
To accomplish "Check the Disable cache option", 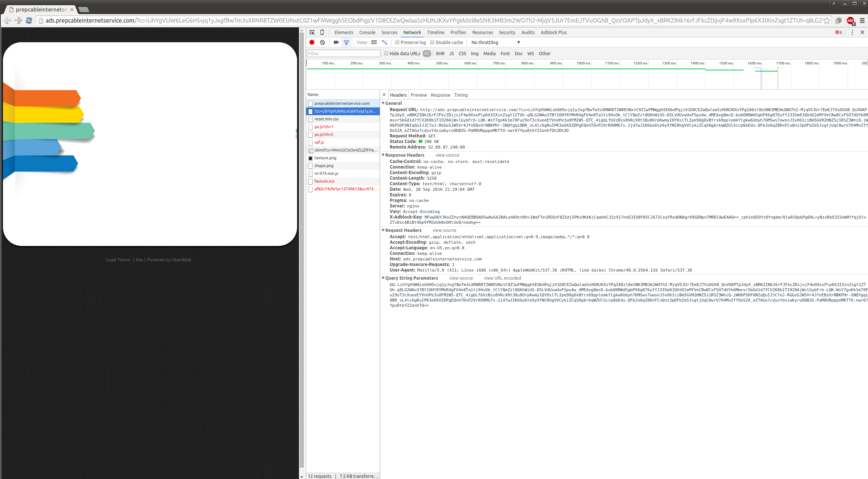I will pos(432,42).
